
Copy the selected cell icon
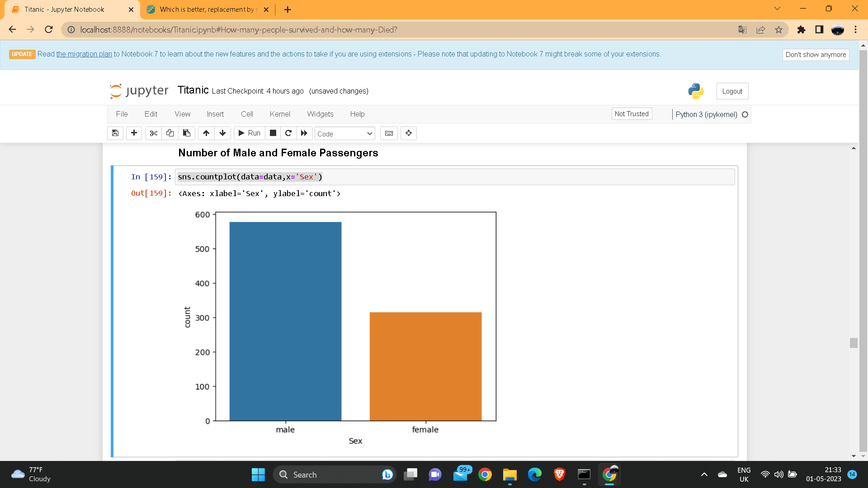170,133
